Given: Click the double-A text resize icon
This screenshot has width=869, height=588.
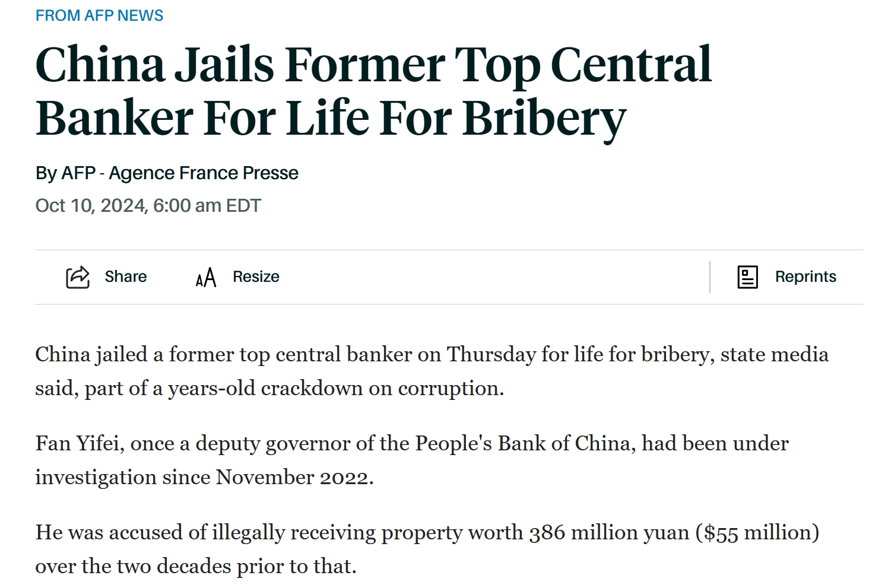Looking at the screenshot, I should coord(206,277).
